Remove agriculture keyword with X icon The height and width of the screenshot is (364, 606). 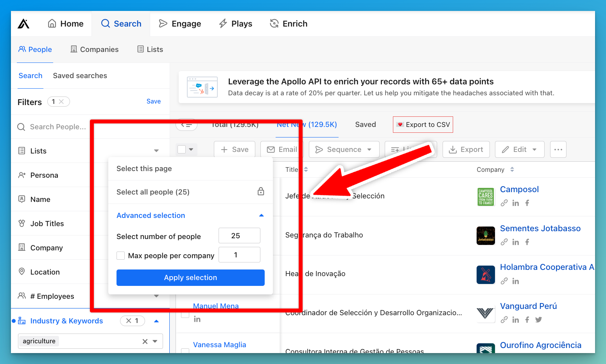tap(145, 341)
